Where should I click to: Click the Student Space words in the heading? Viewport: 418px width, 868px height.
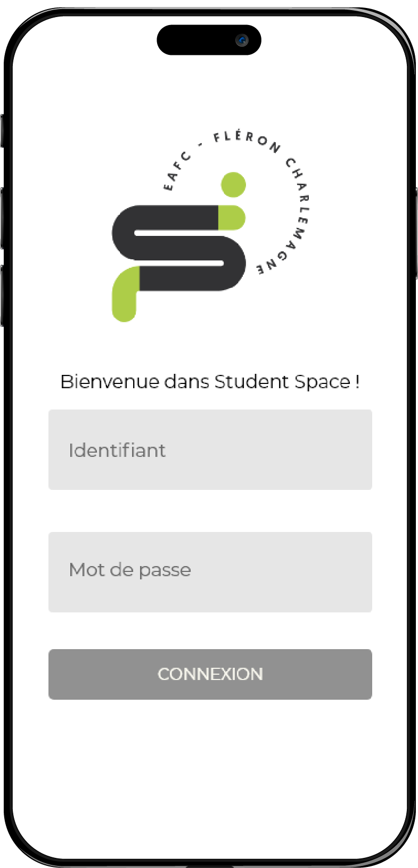tap(282, 382)
